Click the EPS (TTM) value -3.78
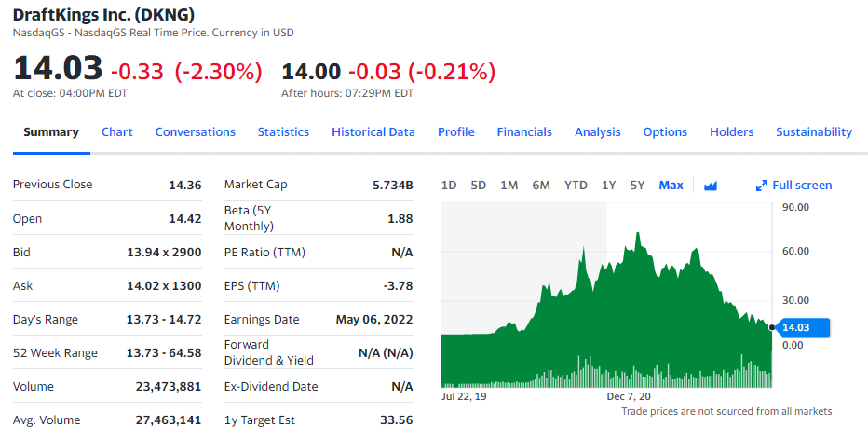868x441 pixels. tap(398, 286)
